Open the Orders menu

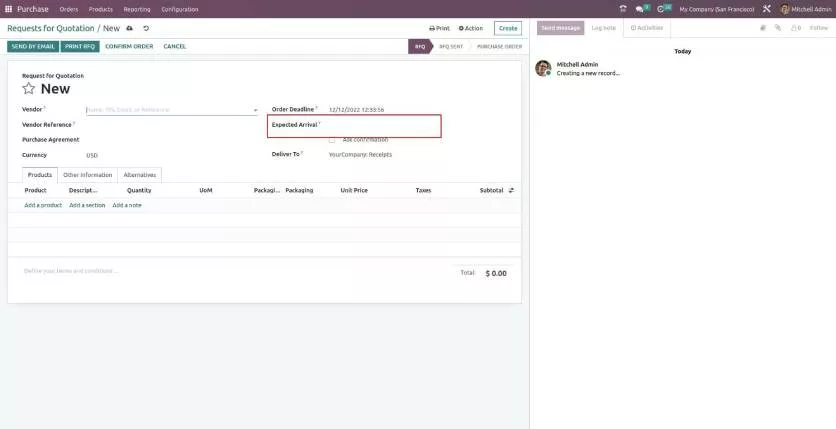click(x=69, y=10)
